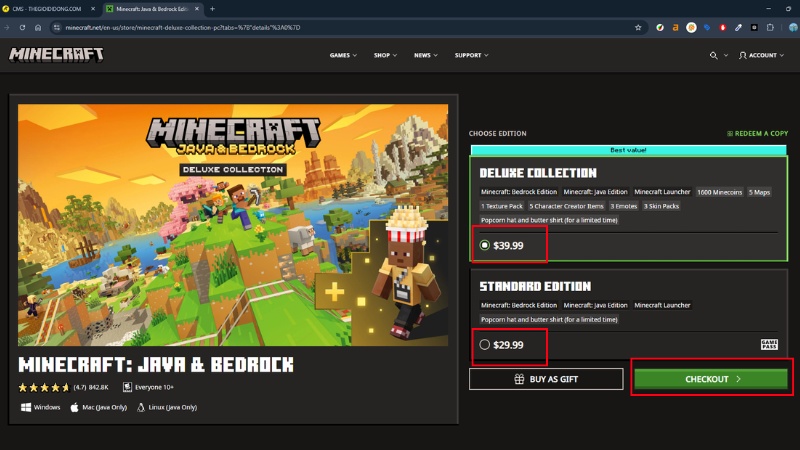Expand the Games menu
This screenshot has width=800, height=450.
coord(344,55)
